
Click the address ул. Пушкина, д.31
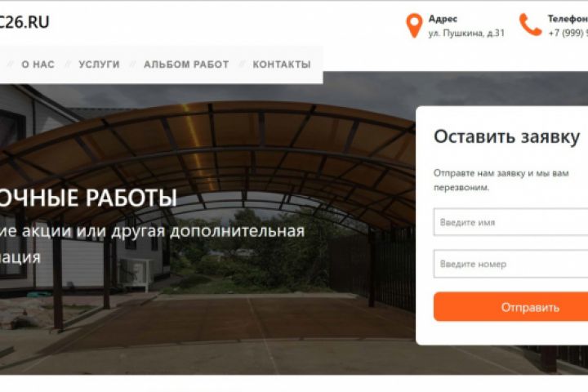pyautogui.click(x=466, y=33)
